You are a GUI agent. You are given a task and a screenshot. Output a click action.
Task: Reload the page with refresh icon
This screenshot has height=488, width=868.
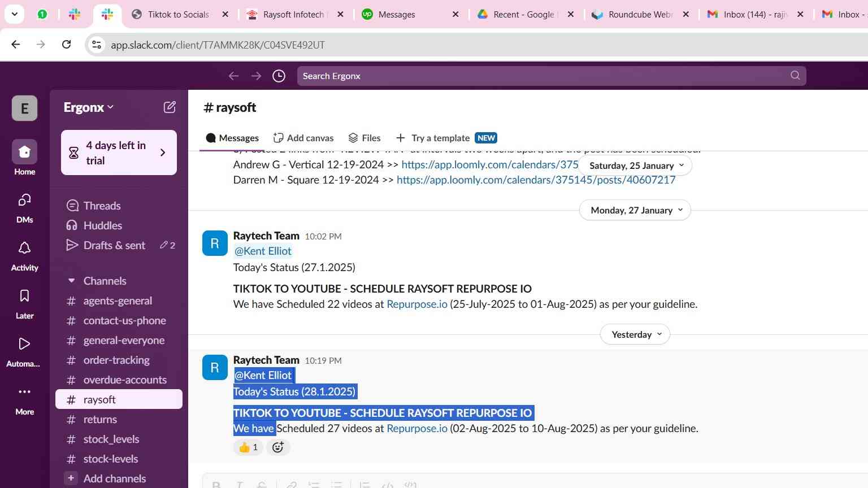(66, 45)
